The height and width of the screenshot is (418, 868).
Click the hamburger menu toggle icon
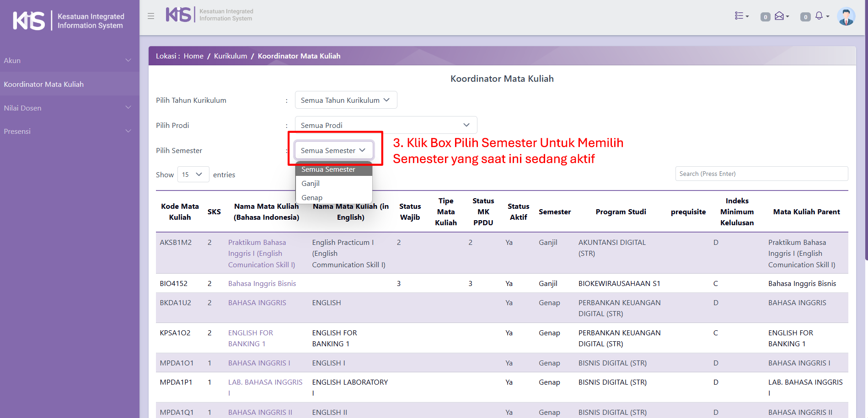pyautogui.click(x=151, y=16)
